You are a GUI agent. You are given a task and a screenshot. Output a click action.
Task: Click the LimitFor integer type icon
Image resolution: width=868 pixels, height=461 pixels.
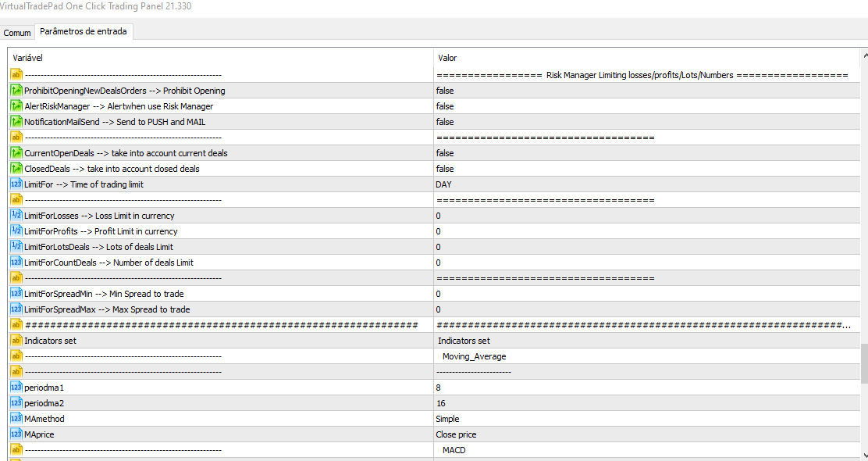tap(16, 184)
